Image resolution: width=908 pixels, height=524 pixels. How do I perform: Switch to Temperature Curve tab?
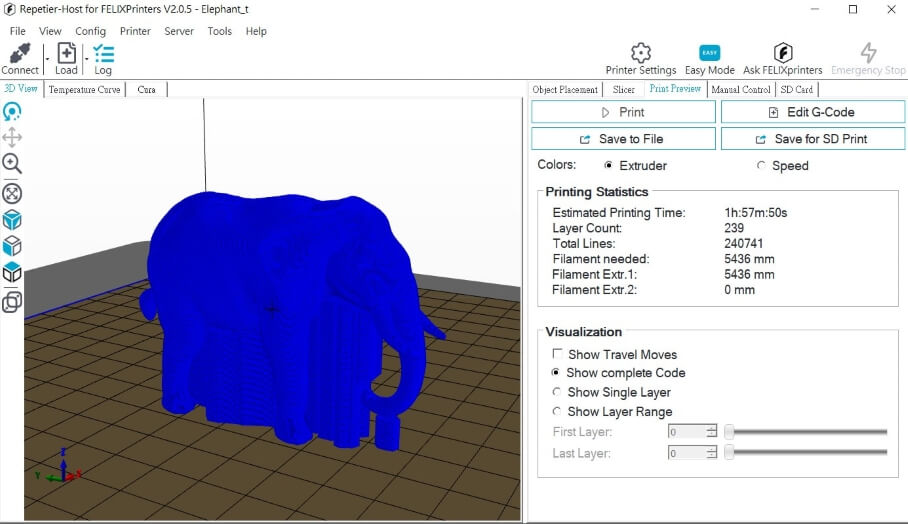tap(85, 89)
